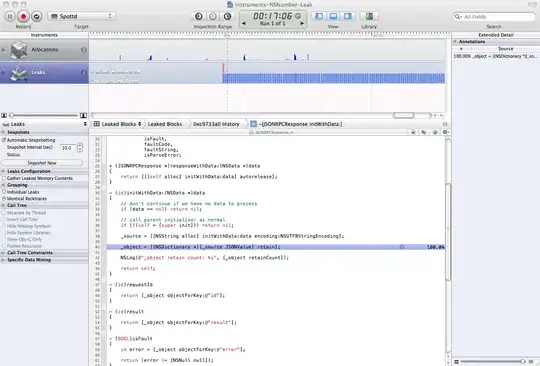Click the source view gear options icon
This screenshot has width=540, height=366.
(x=445, y=132)
